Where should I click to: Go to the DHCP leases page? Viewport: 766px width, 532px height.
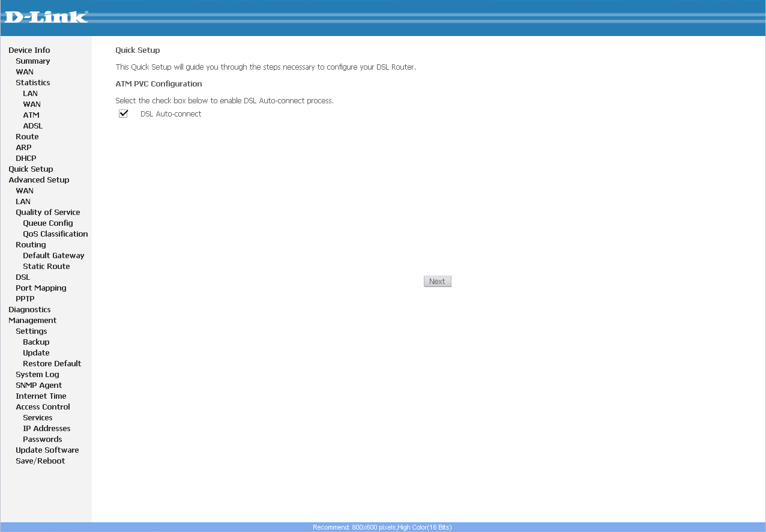click(26, 159)
